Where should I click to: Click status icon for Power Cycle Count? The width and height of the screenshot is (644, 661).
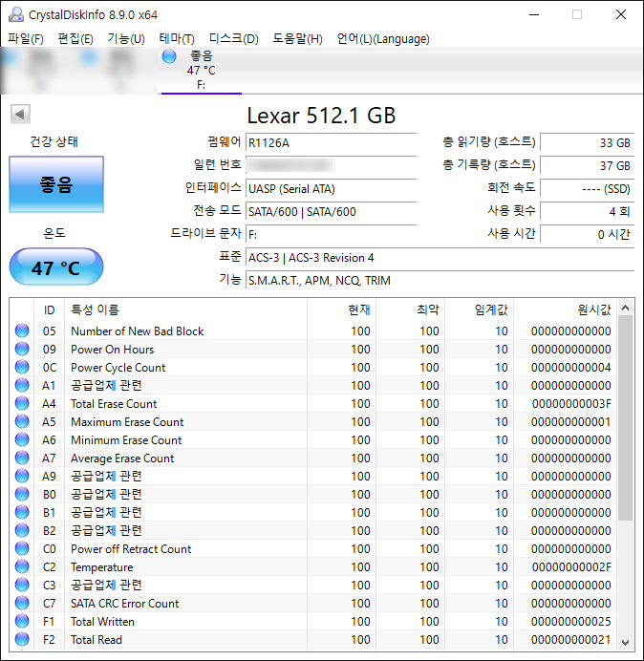(22, 367)
